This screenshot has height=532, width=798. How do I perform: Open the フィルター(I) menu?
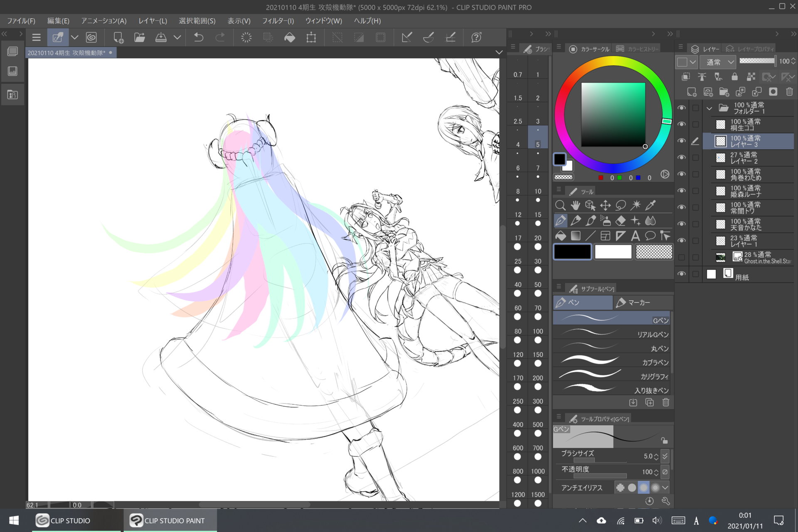click(278, 21)
